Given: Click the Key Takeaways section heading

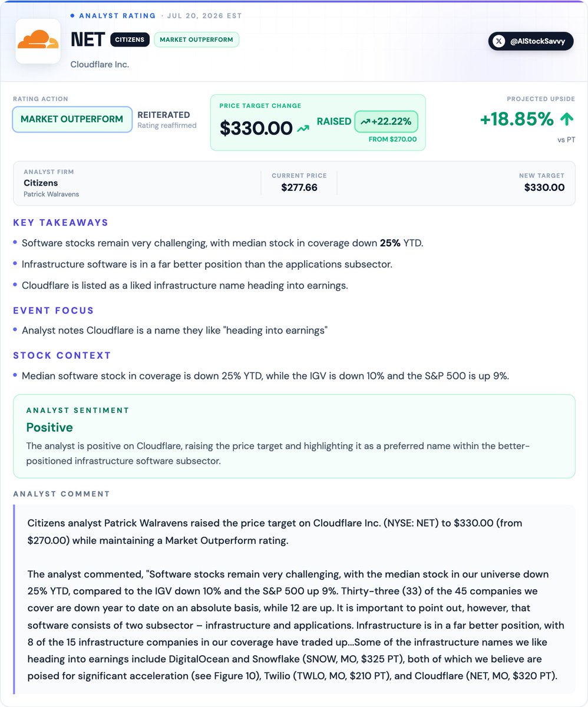Looking at the screenshot, I should (61, 223).
